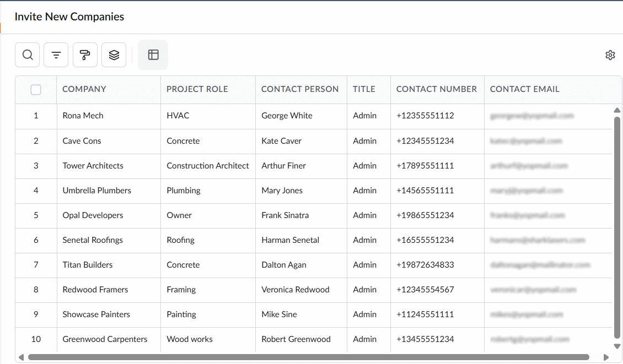Click the table view layout icon
The image size is (623, 364).
coord(153,55)
